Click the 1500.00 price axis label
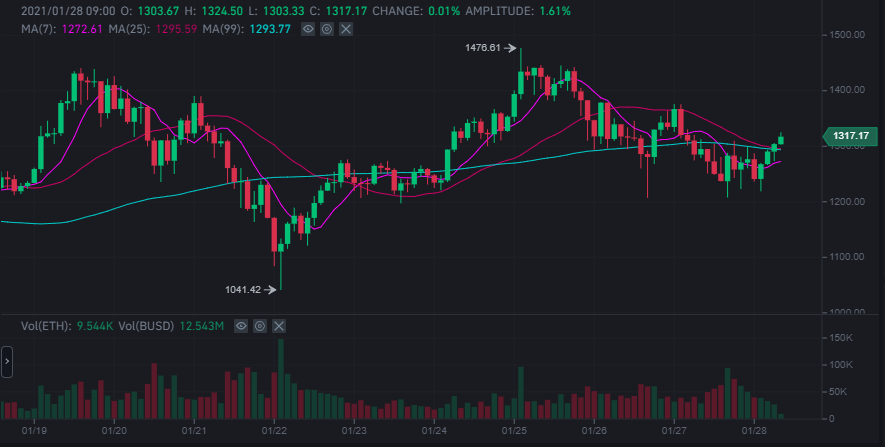This screenshot has height=447, width=885. [847, 35]
